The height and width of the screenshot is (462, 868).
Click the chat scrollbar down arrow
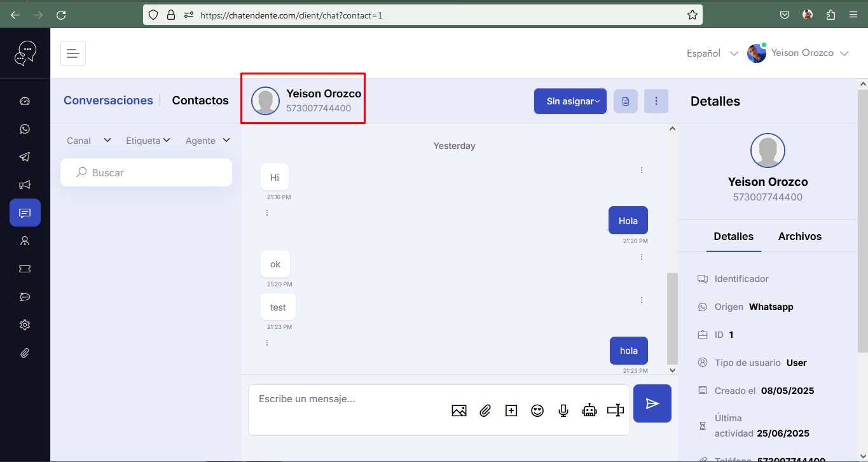673,369
